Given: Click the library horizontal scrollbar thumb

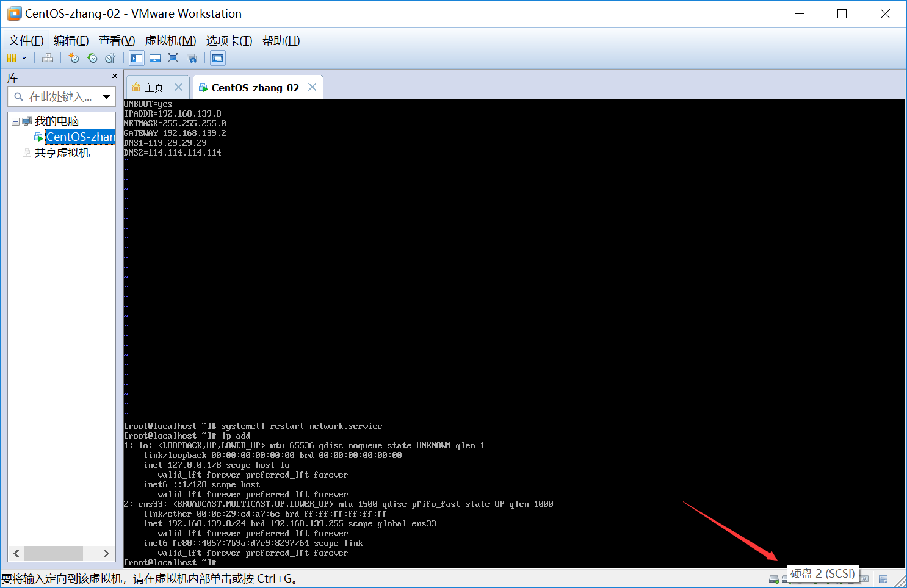Looking at the screenshot, I should (x=54, y=553).
